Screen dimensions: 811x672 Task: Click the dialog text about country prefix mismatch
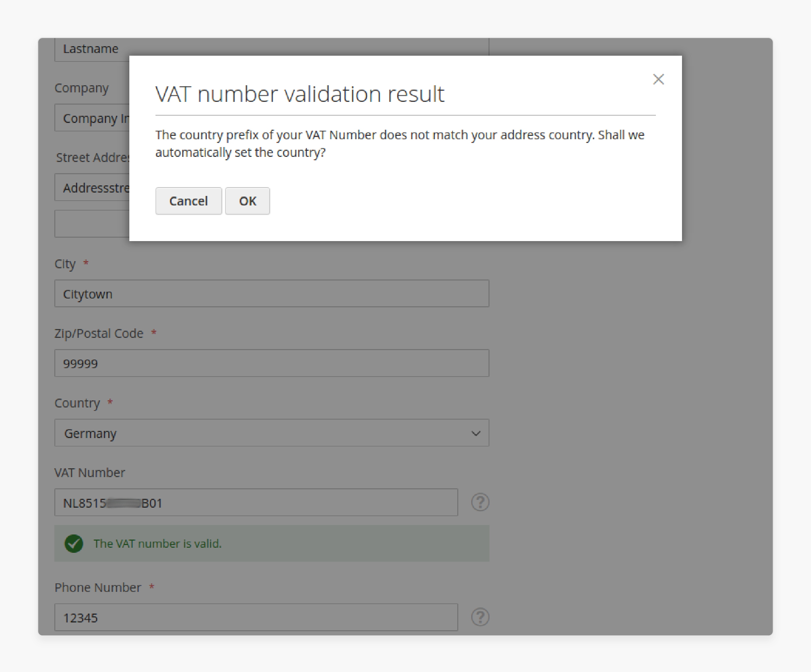point(400,143)
